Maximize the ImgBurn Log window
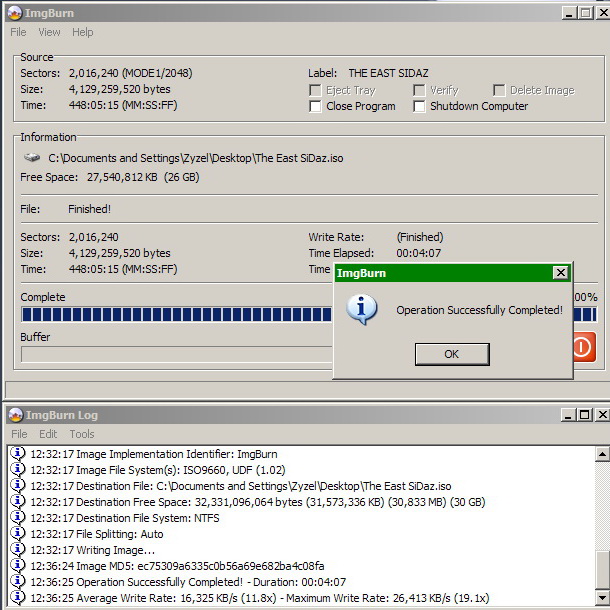The height and width of the screenshot is (610, 610). click(585, 415)
